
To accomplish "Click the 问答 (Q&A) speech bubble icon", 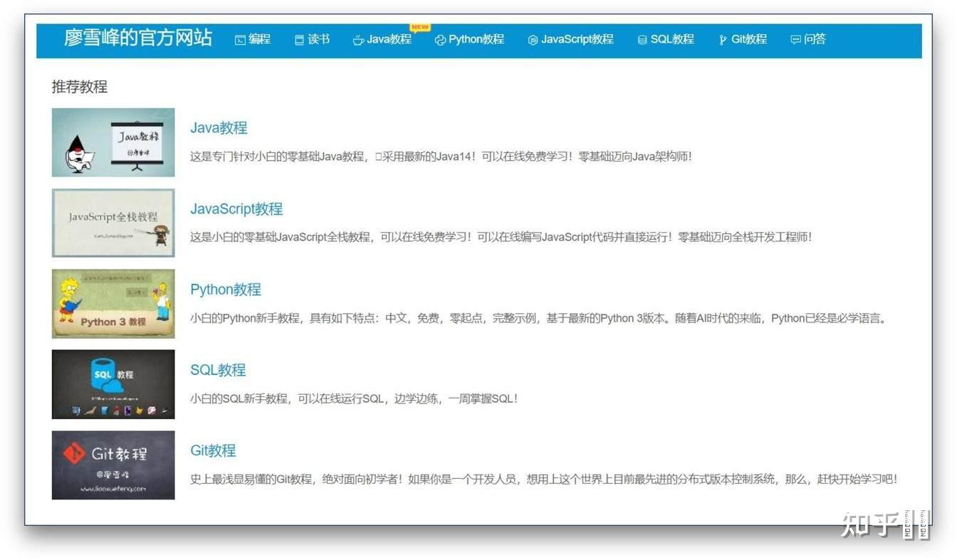I will pyautogui.click(x=796, y=39).
